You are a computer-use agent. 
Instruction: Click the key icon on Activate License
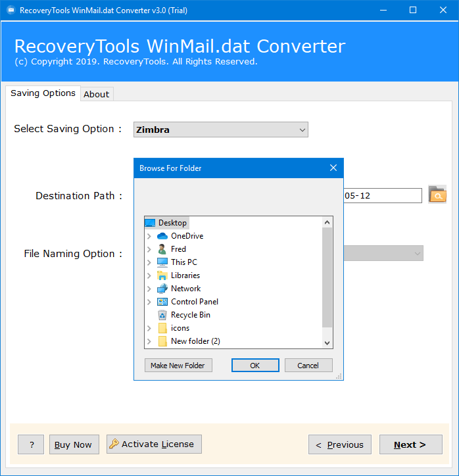point(114,444)
